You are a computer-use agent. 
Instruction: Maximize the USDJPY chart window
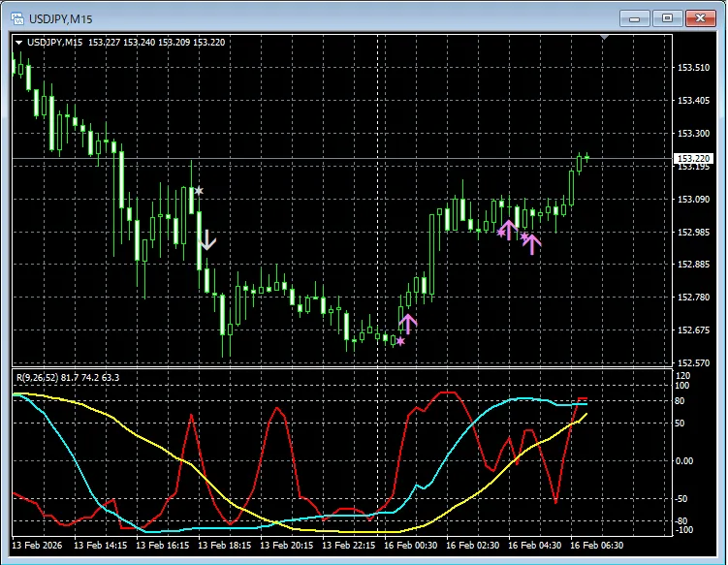[666, 17]
